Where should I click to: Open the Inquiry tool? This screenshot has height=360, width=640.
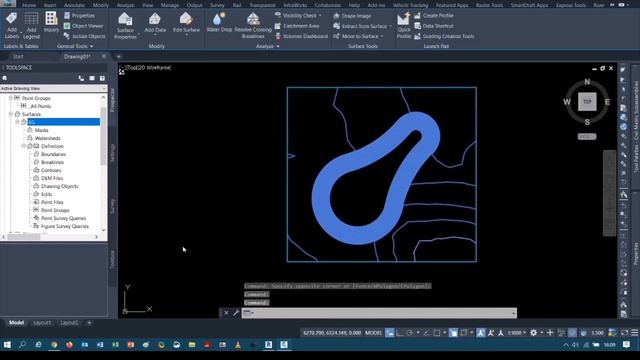tap(51, 22)
